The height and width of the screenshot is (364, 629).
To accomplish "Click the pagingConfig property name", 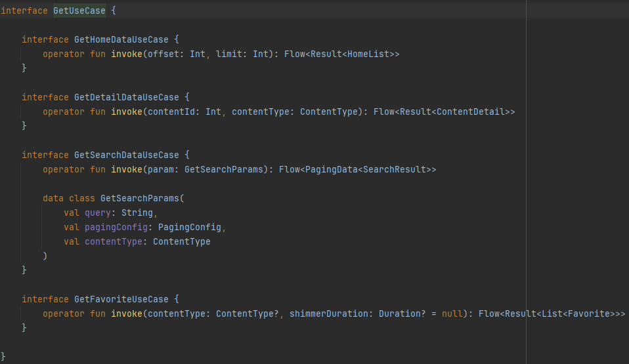I will 116,228.
